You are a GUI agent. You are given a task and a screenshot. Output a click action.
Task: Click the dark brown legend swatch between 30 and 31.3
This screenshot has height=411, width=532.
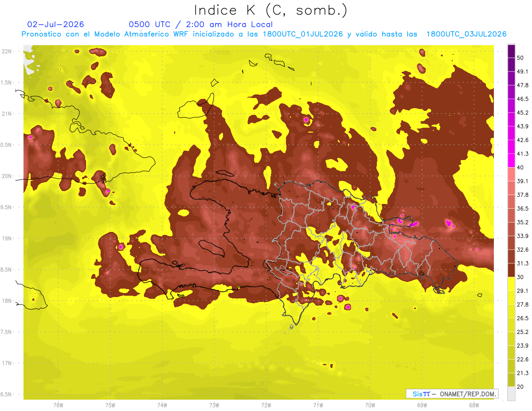coord(512,270)
